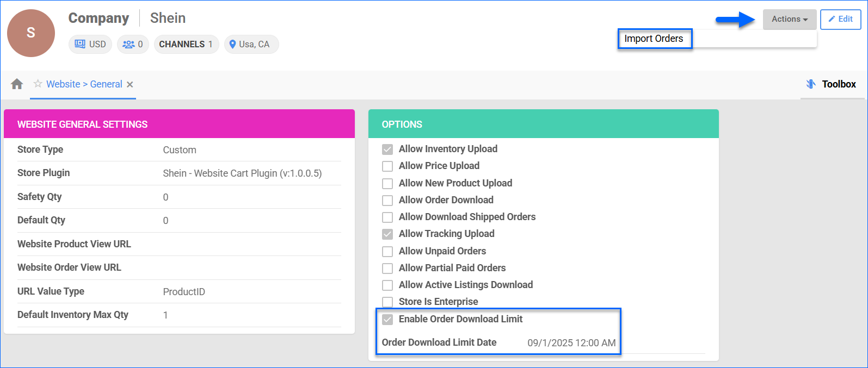Image resolution: width=868 pixels, height=368 pixels.
Task: Choose Import Orders from Actions menu
Action: (x=654, y=39)
